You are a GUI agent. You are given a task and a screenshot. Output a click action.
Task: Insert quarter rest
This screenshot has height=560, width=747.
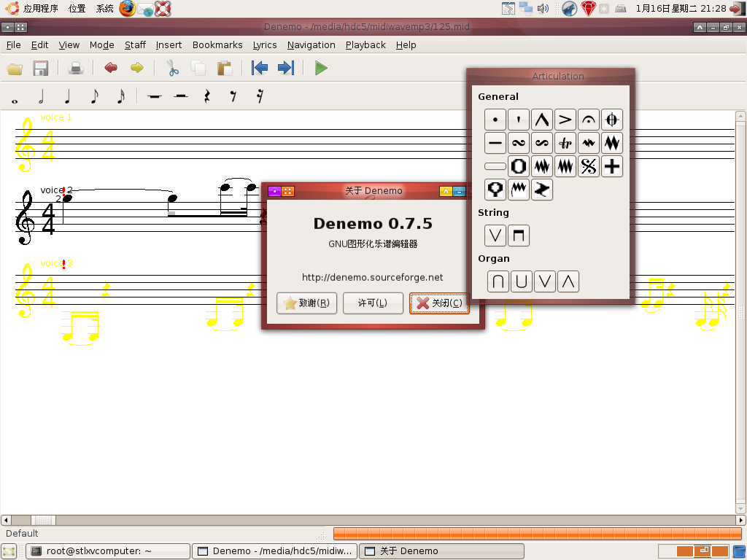[206, 97]
